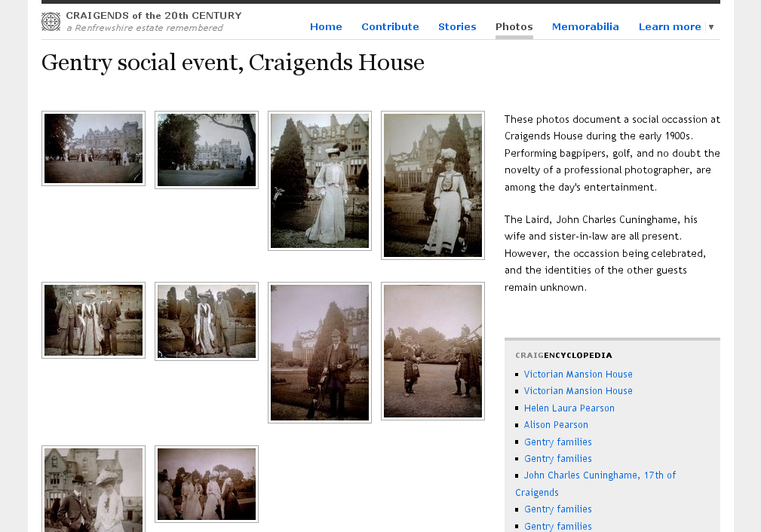
Task: View photo of woman in white dress by fence
Action: tap(433, 185)
